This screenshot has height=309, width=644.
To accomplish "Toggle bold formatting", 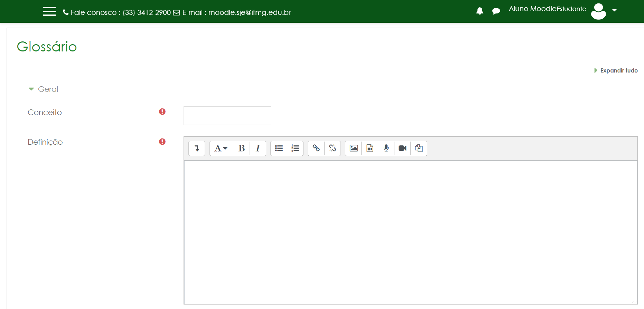I will 242,148.
